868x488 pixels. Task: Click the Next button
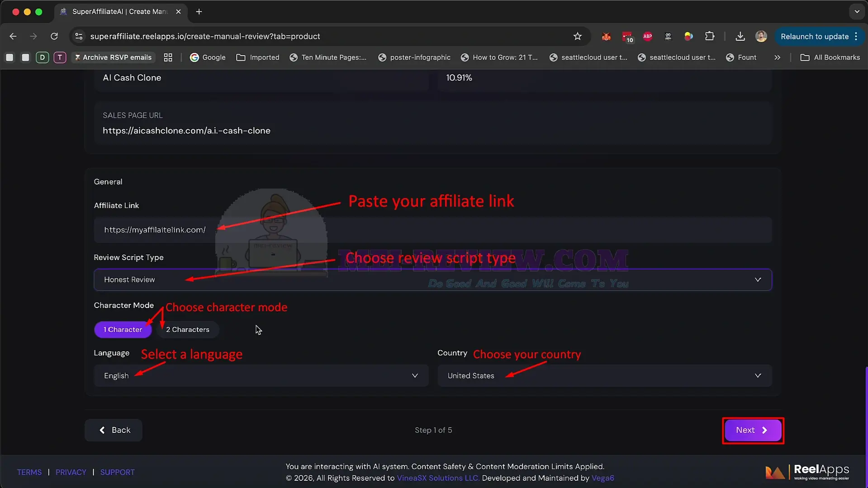753,430
